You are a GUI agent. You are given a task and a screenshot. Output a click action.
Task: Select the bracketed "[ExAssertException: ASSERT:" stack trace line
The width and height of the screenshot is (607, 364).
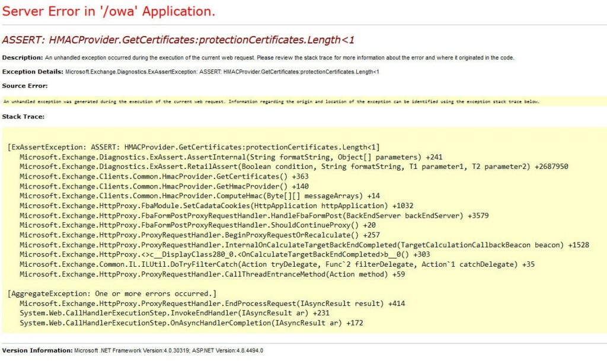pyautogui.click(x=194, y=147)
